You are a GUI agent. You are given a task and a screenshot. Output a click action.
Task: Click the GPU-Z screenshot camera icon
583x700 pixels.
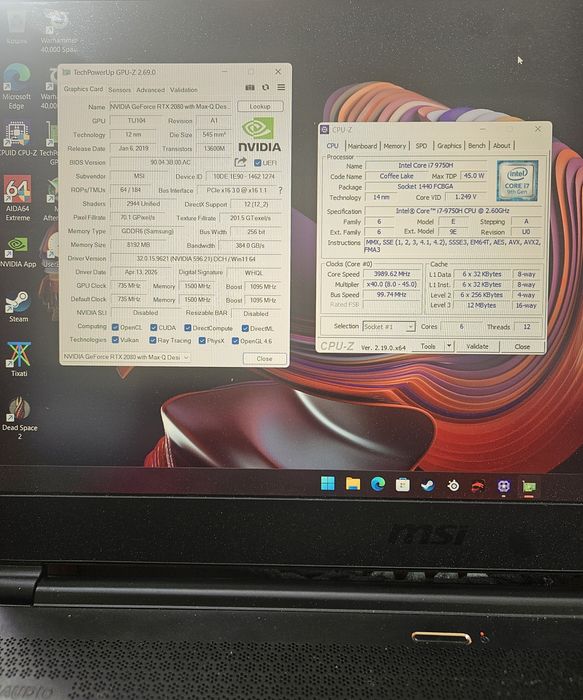[250, 88]
